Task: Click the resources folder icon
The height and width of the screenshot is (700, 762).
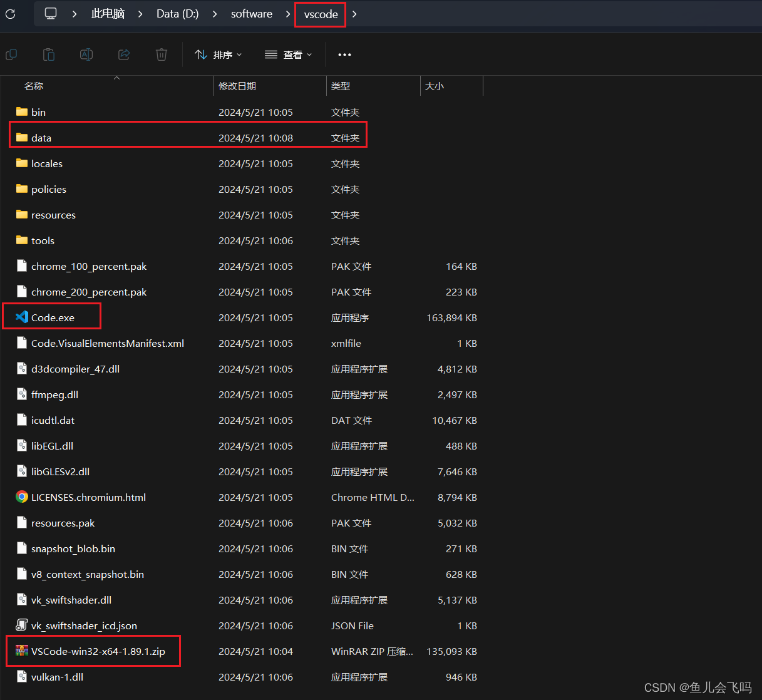Action: pos(22,214)
